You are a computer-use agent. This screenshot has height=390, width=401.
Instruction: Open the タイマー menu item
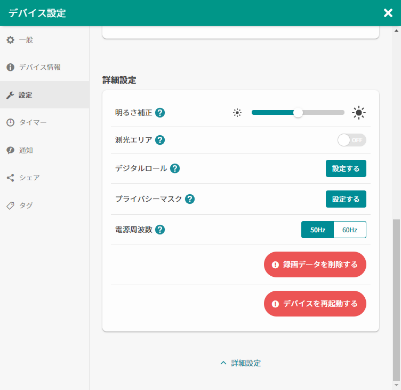[x=45, y=122]
